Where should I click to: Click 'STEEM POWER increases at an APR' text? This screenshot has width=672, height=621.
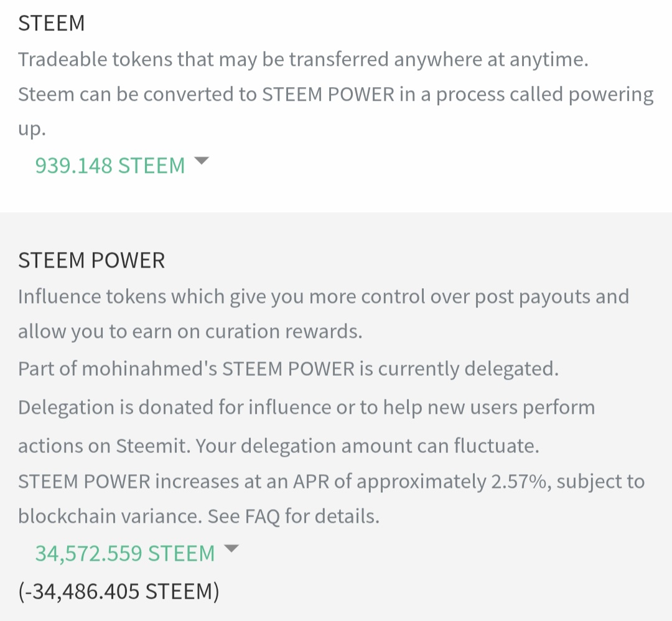(x=249, y=482)
